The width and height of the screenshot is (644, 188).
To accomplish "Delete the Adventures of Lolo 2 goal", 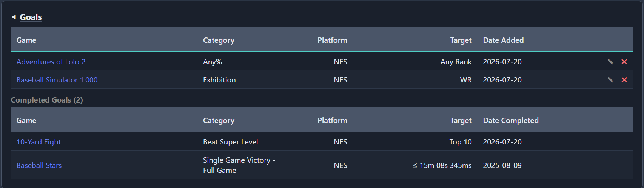I will point(624,62).
